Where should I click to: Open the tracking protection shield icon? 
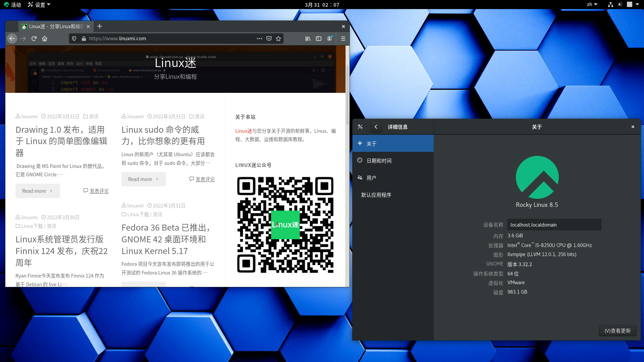click(74, 39)
